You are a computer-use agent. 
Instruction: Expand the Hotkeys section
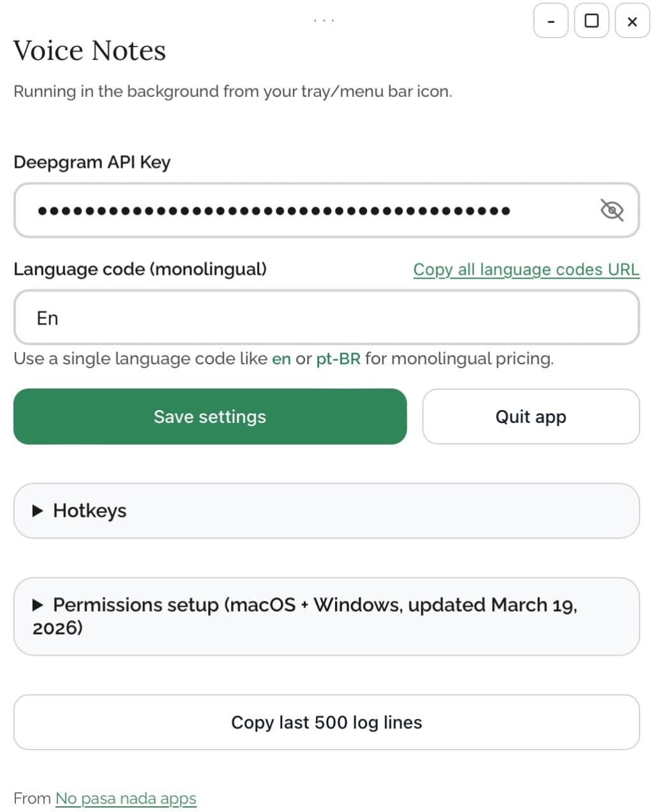(x=326, y=510)
